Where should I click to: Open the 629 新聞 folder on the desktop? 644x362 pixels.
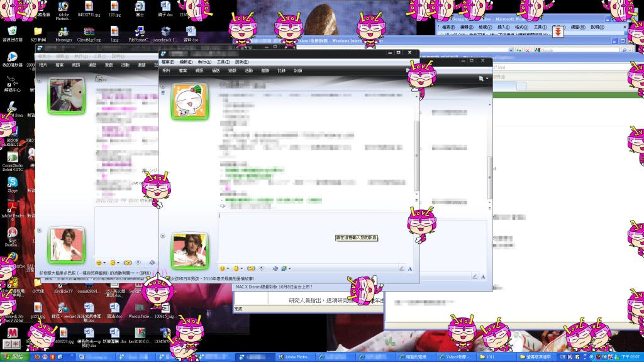pos(38,34)
